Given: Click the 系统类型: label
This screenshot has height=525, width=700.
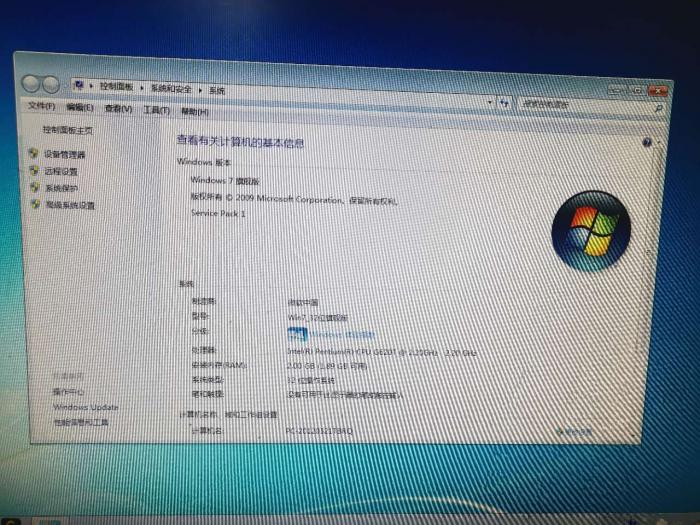Looking at the screenshot, I should pyautogui.click(x=208, y=379).
